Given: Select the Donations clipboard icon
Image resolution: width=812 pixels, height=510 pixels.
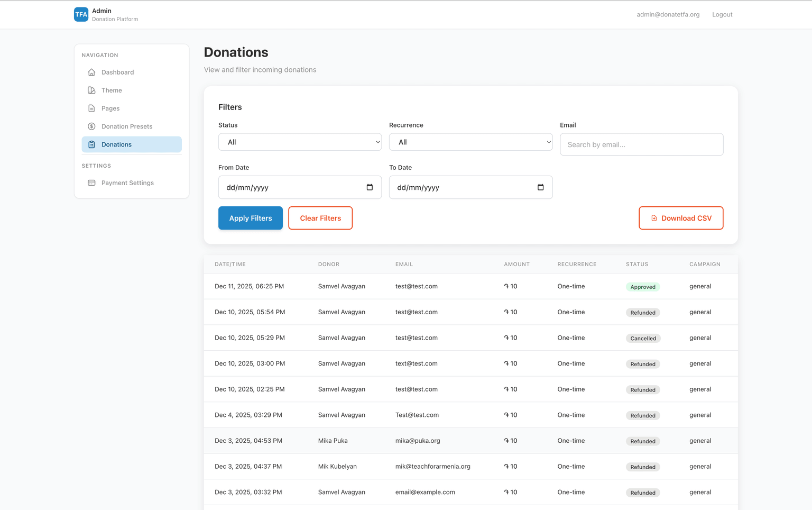Looking at the screenshot, I should (91, 144).
